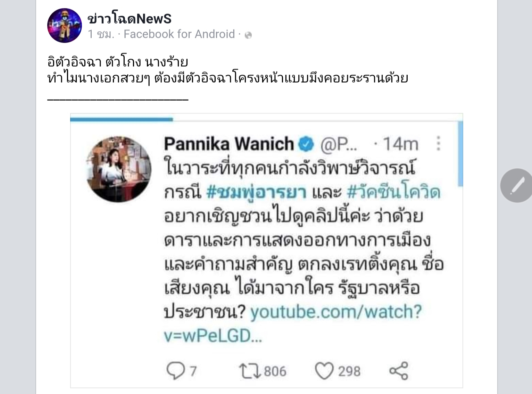Like the tweet with heart icon
Screen dimensions: 532x394
pos(324,371)
